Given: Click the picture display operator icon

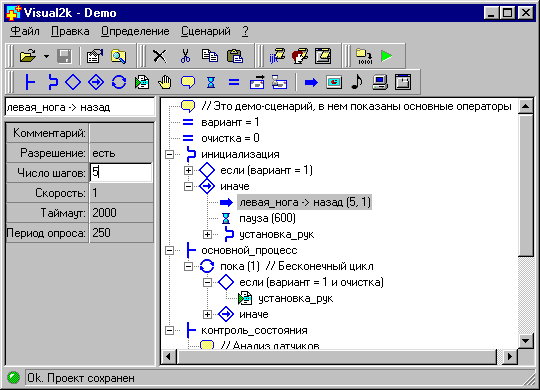Looking at the screenshot, I should click(x=334, y=82).
